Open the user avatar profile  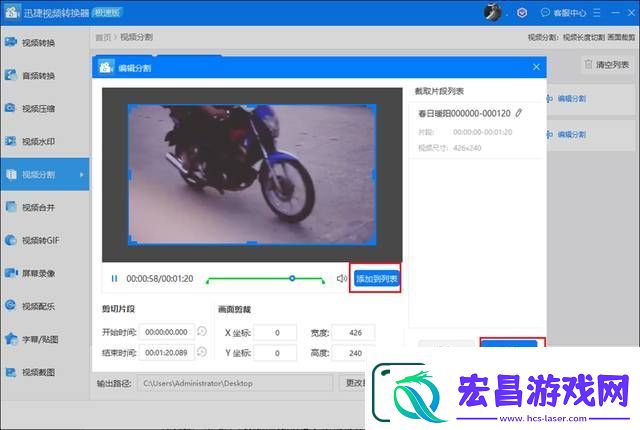pyautogui.click(x=493, y=12)
